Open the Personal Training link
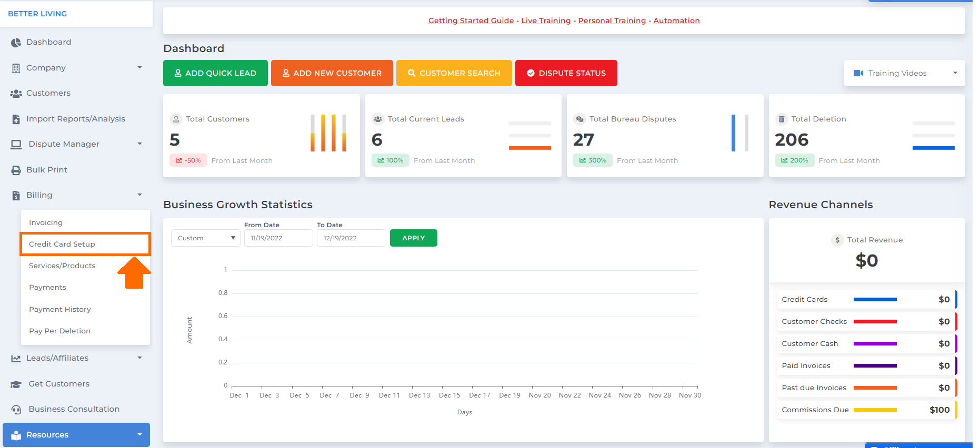Screen dimensions: 980x448 [x=612, y=21]
